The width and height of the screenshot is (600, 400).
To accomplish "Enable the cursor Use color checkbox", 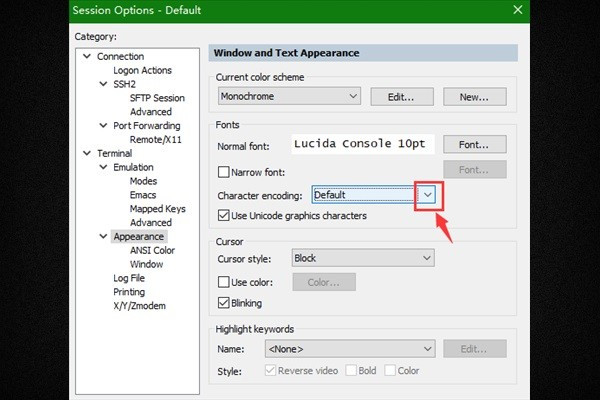I will coord(224,282).
